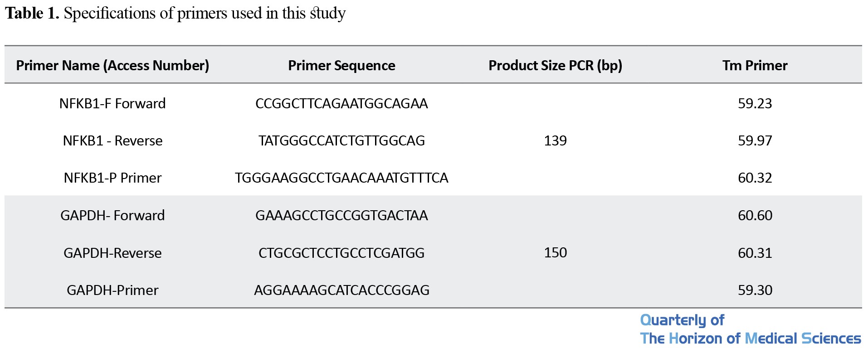The height and width of the screenshot is (348, 868).
Task: Select the GAPDH-Reverse primer name
Action: point(112,253)
